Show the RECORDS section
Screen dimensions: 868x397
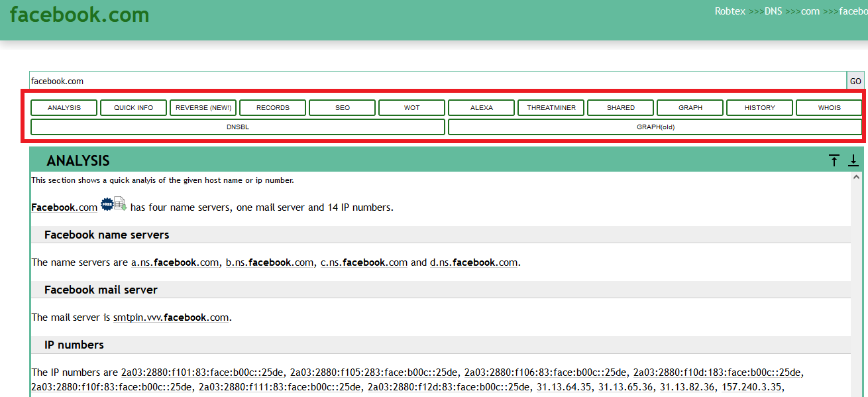coord(273,107)
